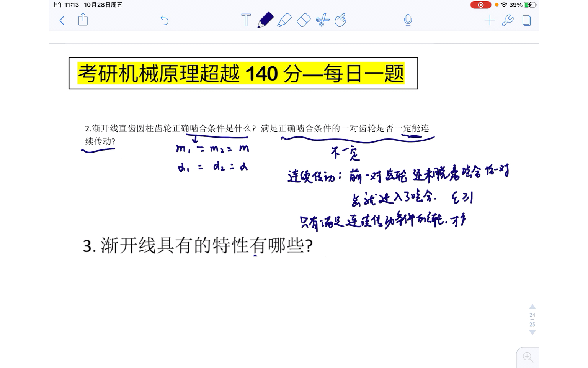Select the hand touch tool
This screenshot has height=368, width=588.
click(x=340, y=20)
